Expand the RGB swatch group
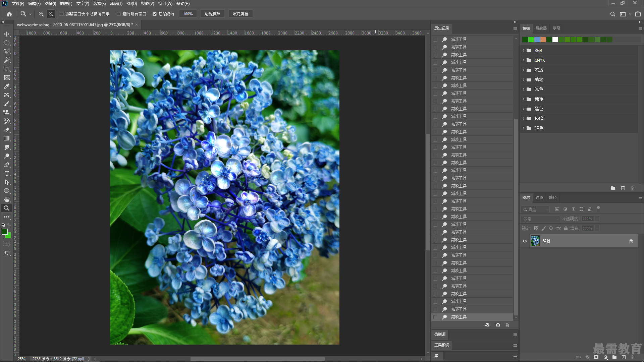644x362 pixels. point(523,51)
